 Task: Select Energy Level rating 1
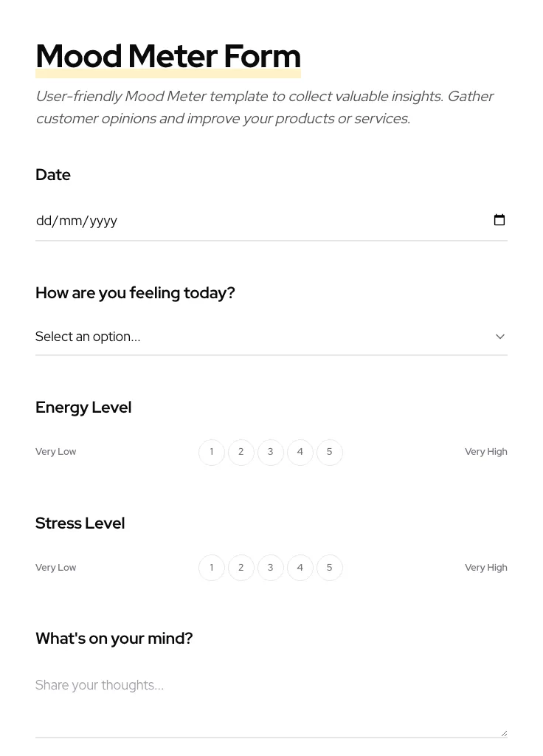[x=212, y=452]
